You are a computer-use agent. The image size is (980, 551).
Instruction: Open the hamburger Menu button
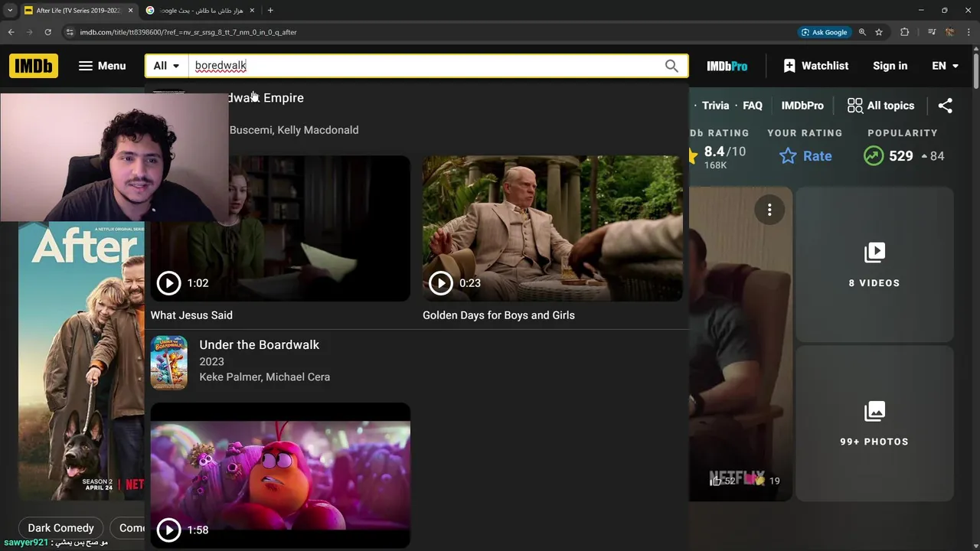[102, 66]
